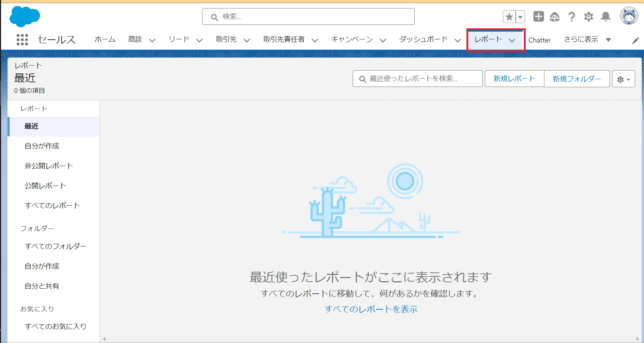
Task: Click the セールス app name
Action: click(x=56, y=40)
